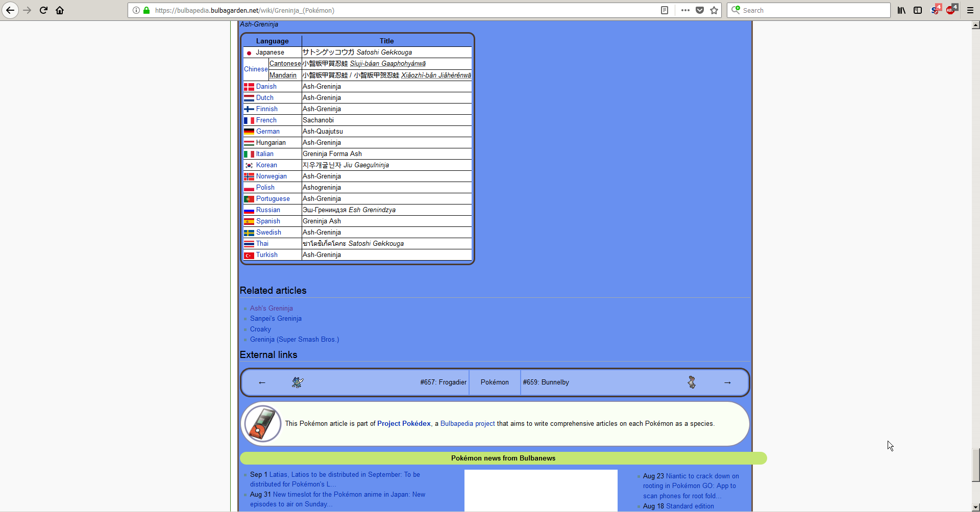Click the German flag icon
The image size is (980, 512).
point(249,132)
